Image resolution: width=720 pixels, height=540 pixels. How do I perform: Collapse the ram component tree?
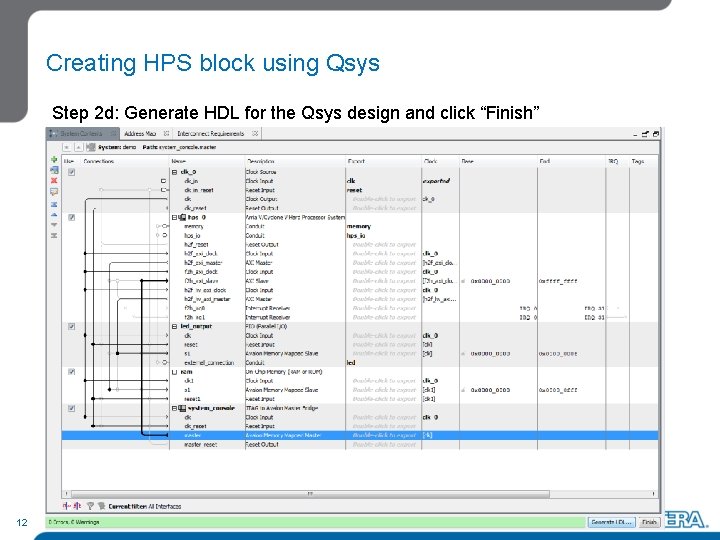coord(174,372)
